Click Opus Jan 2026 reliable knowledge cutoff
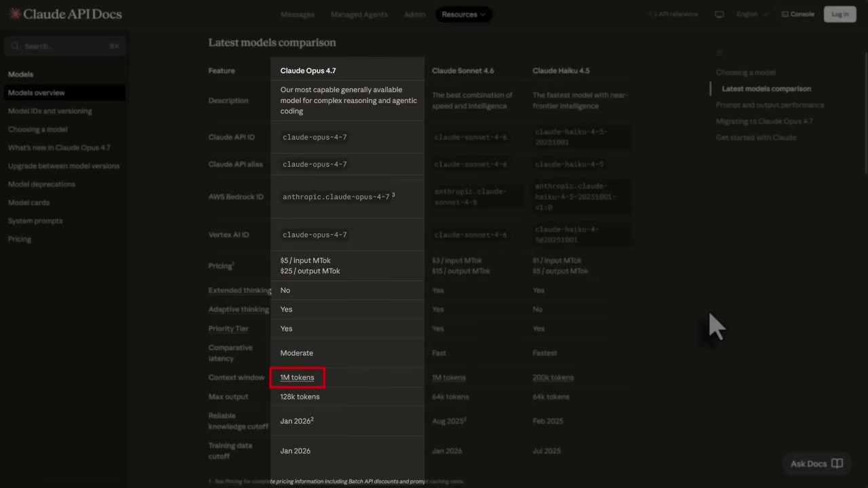The image size is (868, 488). tap(296, 421)
